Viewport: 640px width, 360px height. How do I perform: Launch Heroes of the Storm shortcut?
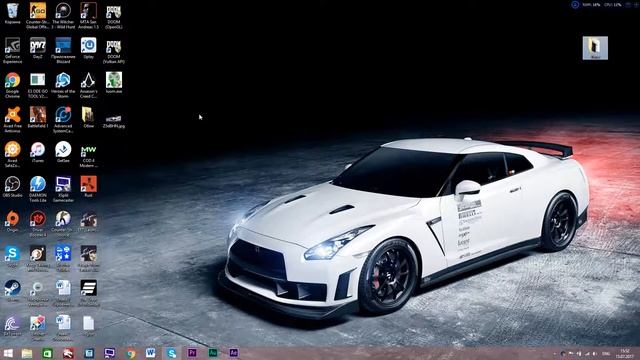[x=63, y=85]
